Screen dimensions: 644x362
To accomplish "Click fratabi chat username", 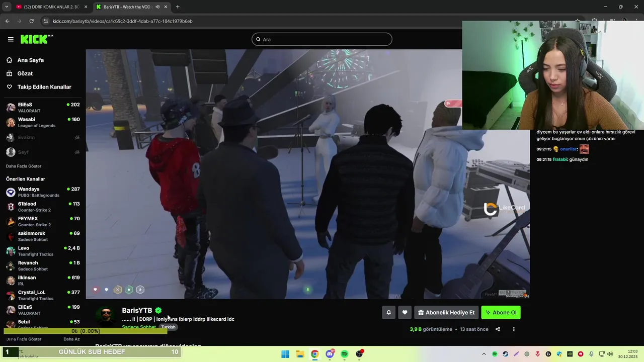I will [x=560, y=159].
